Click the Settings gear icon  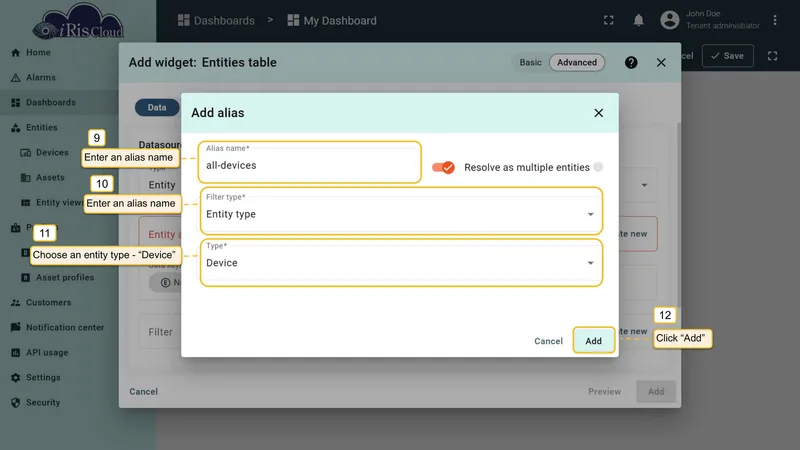16,378
